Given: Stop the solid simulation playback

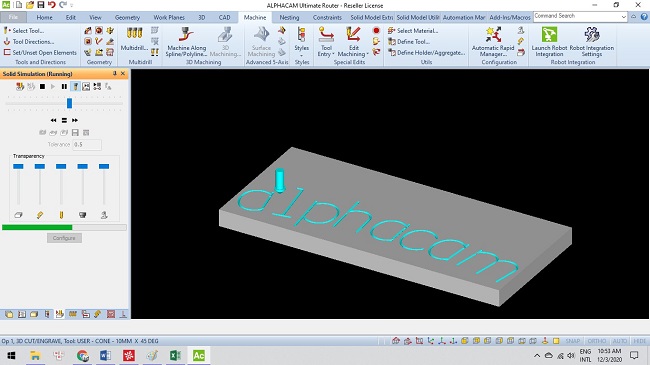Looking at the screenshot, I should [42, 87].
